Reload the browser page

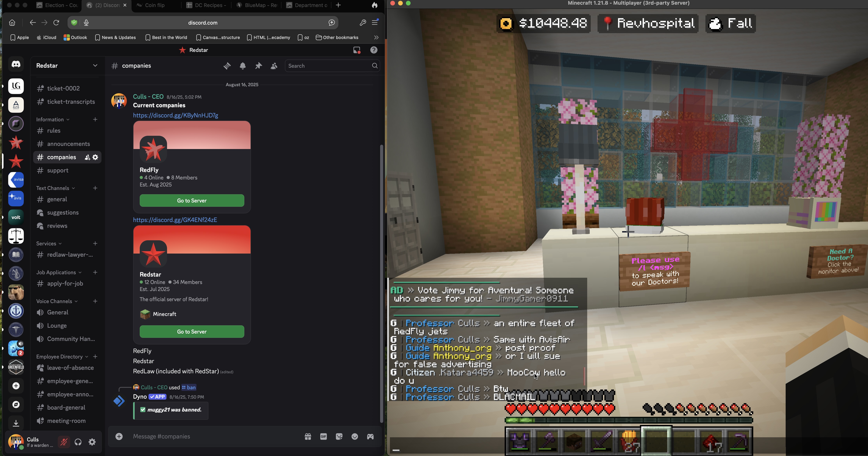tap(56, 23)
